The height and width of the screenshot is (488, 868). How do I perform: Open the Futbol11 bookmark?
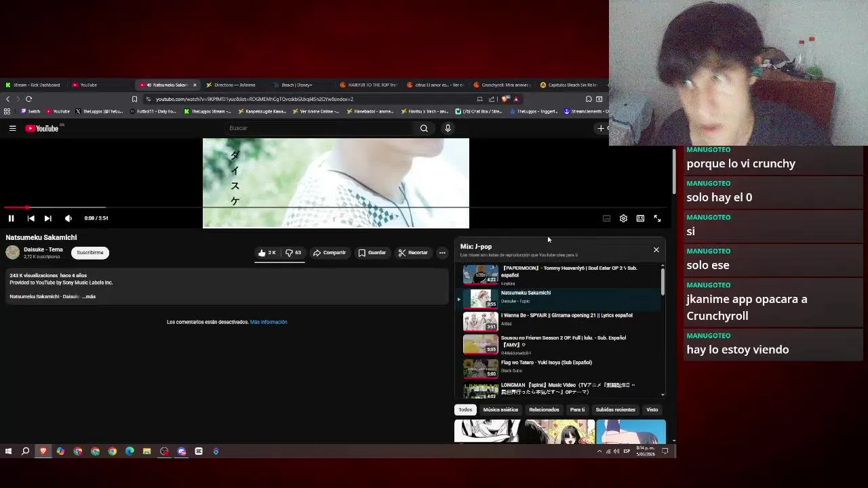153,111
